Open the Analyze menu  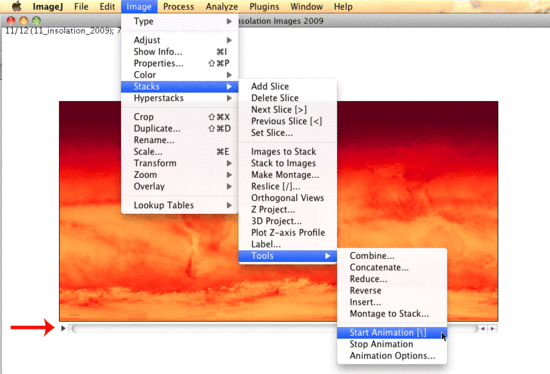222,6
